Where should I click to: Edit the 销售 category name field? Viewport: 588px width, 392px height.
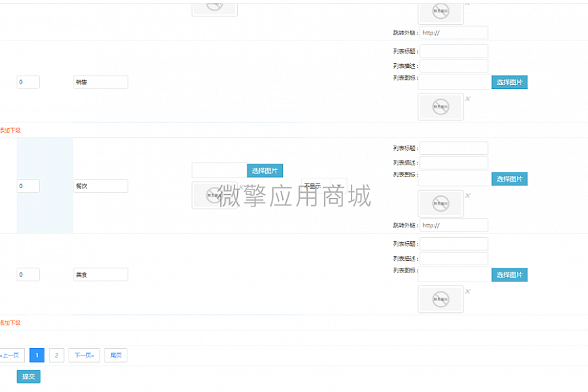point(101,82)
